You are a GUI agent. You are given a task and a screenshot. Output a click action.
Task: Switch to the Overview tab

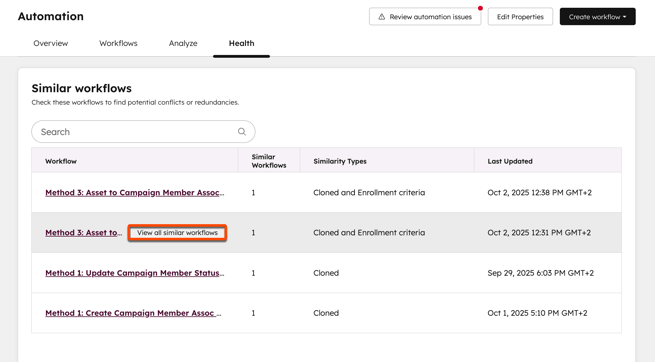click(51, 43)
